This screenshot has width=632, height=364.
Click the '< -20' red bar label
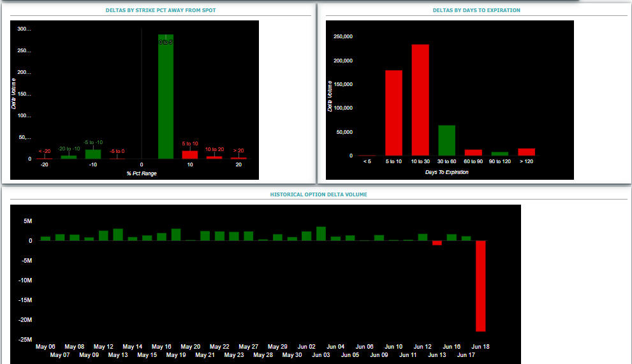(x=45, y=152)
